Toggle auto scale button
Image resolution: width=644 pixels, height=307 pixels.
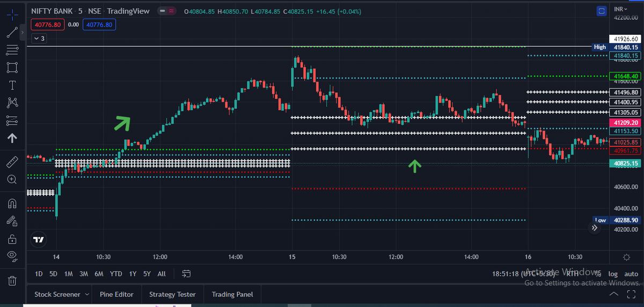[631, 274]
